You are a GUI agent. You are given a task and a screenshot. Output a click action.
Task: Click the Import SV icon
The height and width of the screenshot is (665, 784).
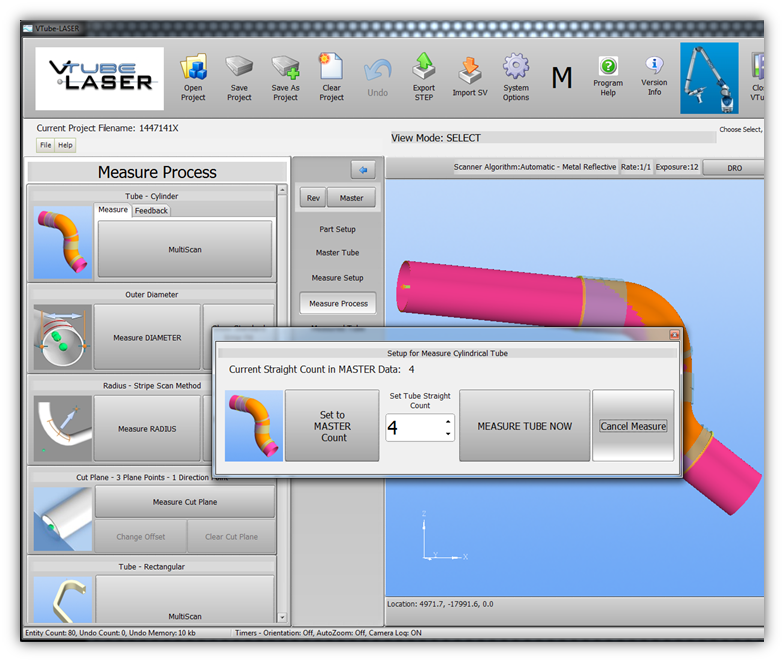[x=469, y=68]
